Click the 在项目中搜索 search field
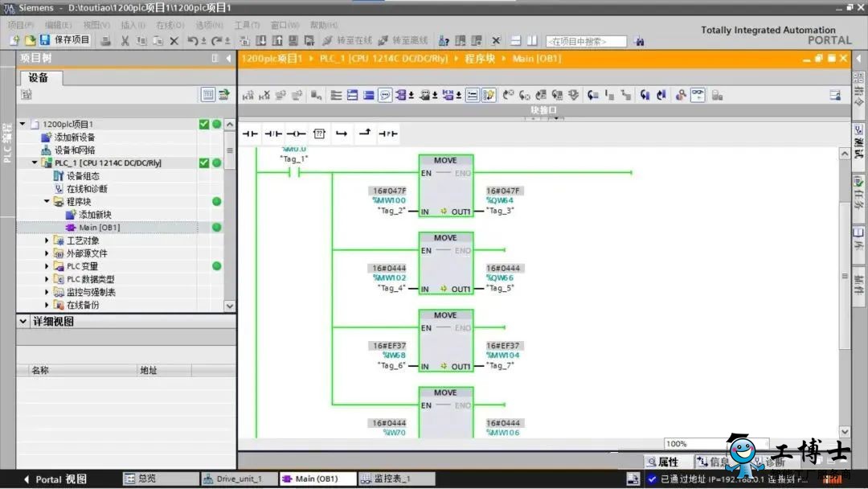This screenshot has height=489, width=868. (x=586, y=42)
